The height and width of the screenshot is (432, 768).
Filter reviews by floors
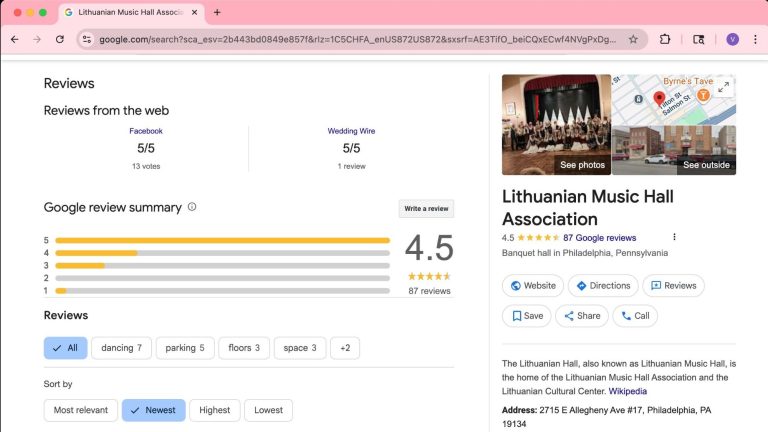coord(244,348)
